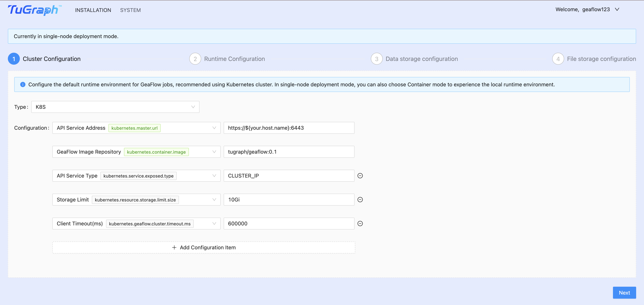Open the SYSTEM menu
644x305 pixels.
[130, 10]
